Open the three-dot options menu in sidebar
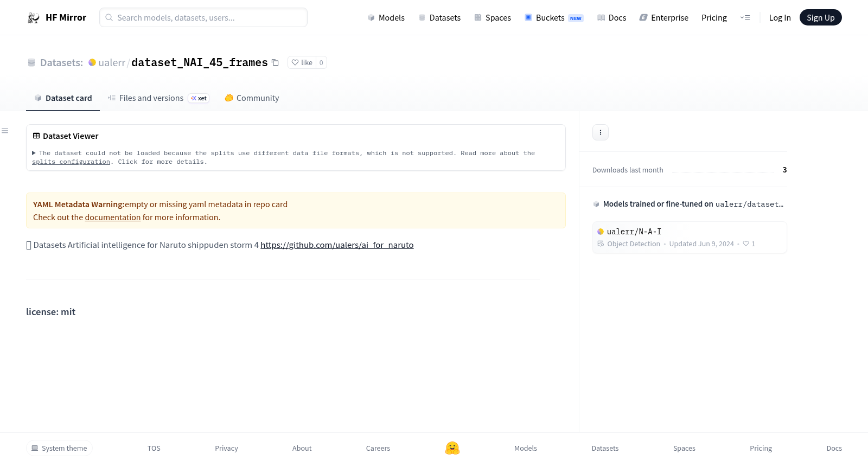This screenshot has height=467, width=868. click(601, 132)
